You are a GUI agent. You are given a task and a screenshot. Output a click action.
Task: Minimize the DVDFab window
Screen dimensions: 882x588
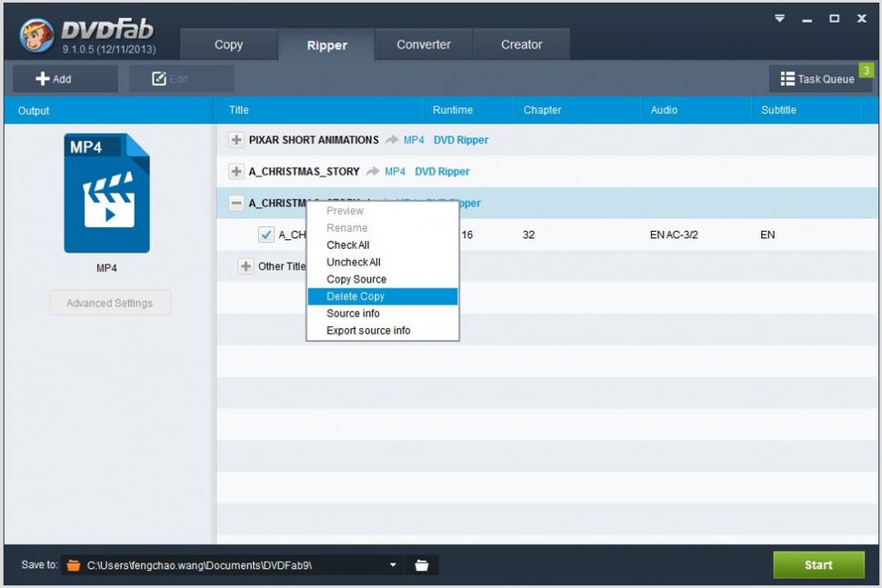tap(807, 19)
